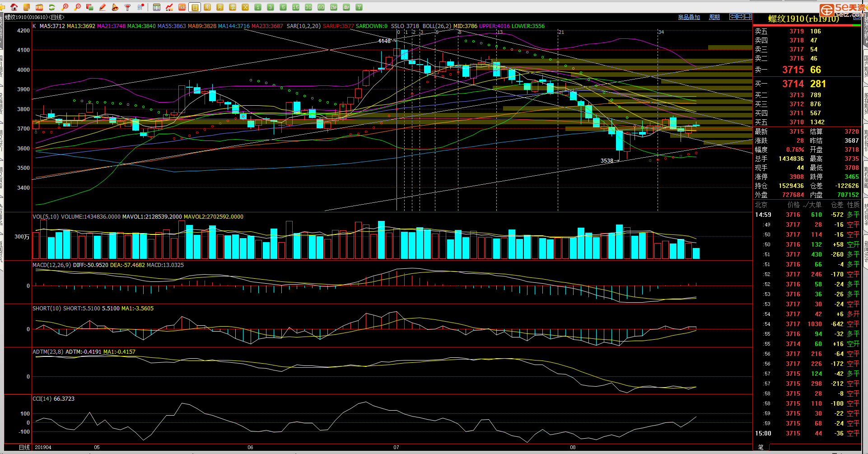868x454 pixels.
Task: Toggle the 15-minute period button
Action: (296, 7)
